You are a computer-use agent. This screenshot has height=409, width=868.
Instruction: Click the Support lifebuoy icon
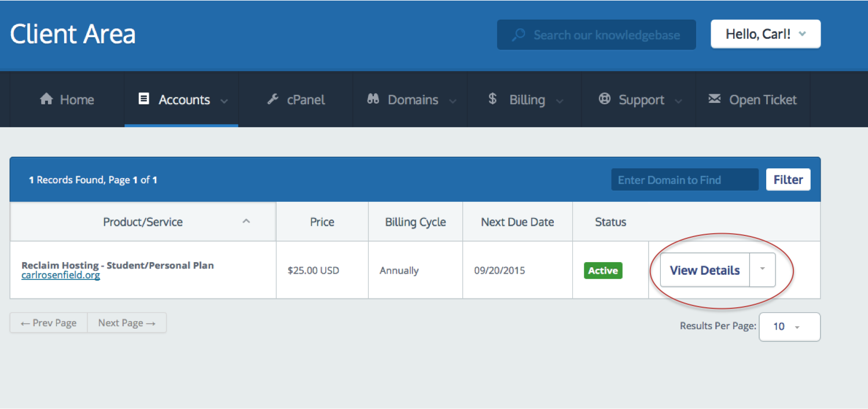point(605,99)
